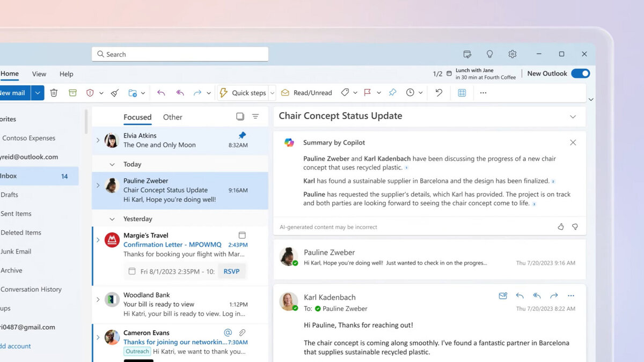Pin the message using the toolbar pin icon

392,93
